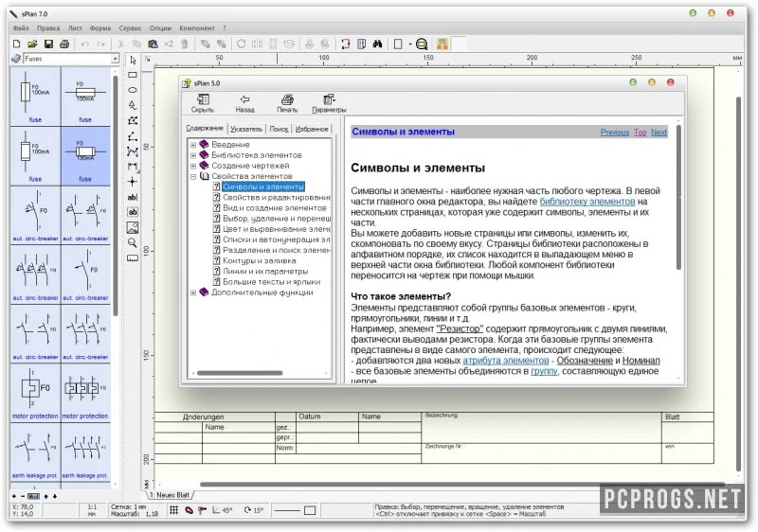758x532 pixels.
Task: Collapse the Свойства элементов node
Action: point(193,177)
